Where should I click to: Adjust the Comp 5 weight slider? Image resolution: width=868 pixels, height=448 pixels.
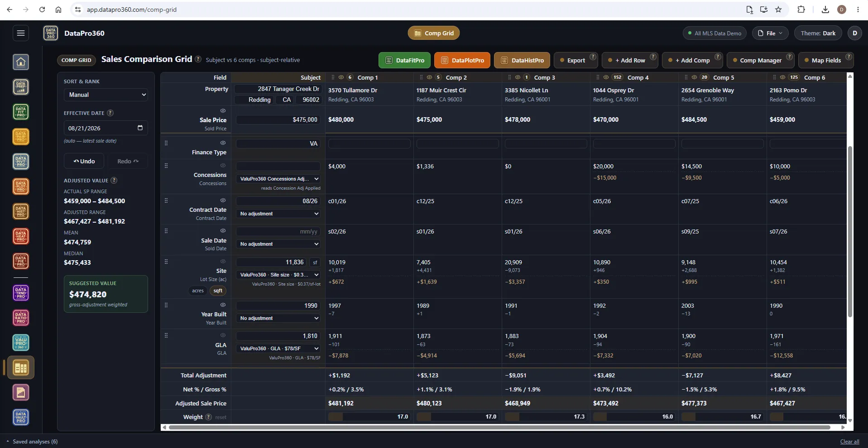[722, 417]
